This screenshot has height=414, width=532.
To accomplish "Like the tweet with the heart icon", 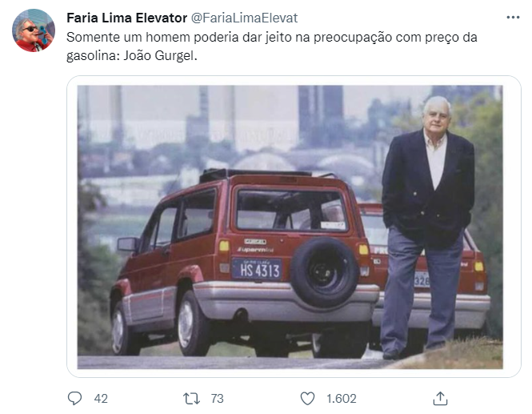I will 308,398.
